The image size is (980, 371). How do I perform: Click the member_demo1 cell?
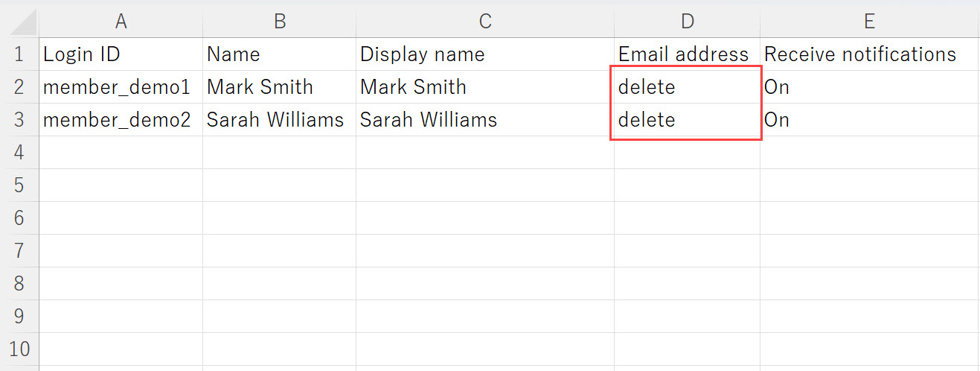121,87
